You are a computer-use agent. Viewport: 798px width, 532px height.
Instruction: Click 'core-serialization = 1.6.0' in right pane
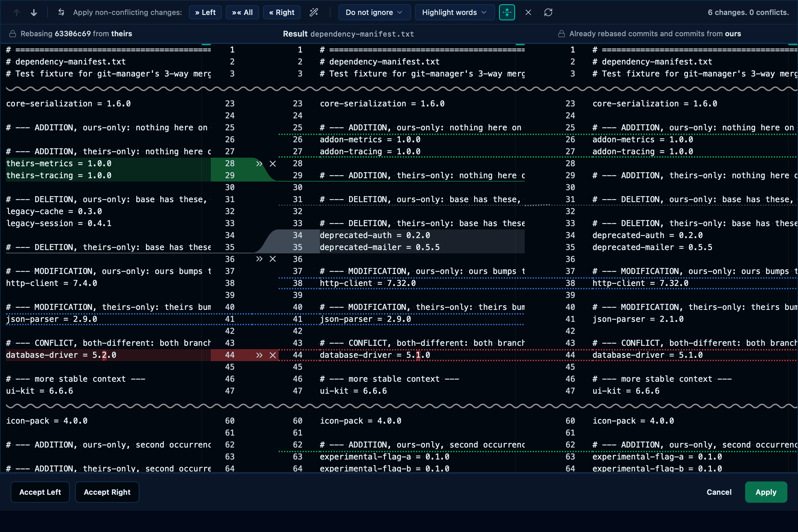tap(655, 104)
